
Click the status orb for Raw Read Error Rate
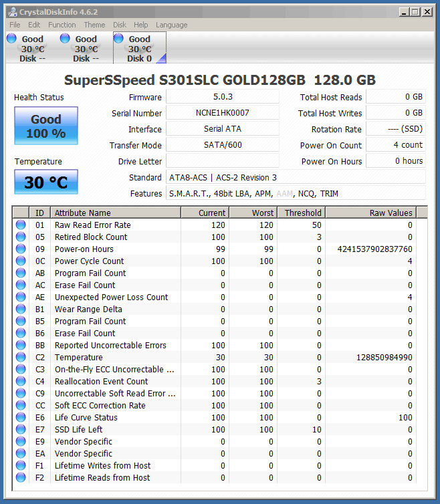21,225
